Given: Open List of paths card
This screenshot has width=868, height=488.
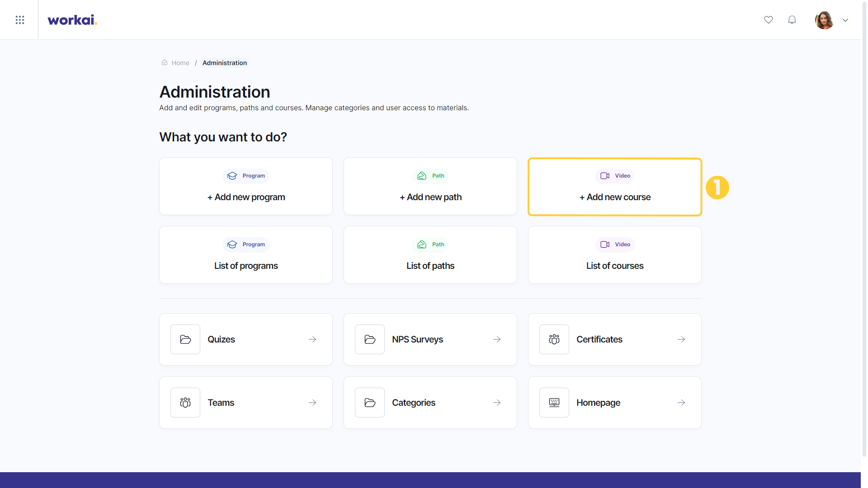Looking at the screenshot, I should click(430, 255).
